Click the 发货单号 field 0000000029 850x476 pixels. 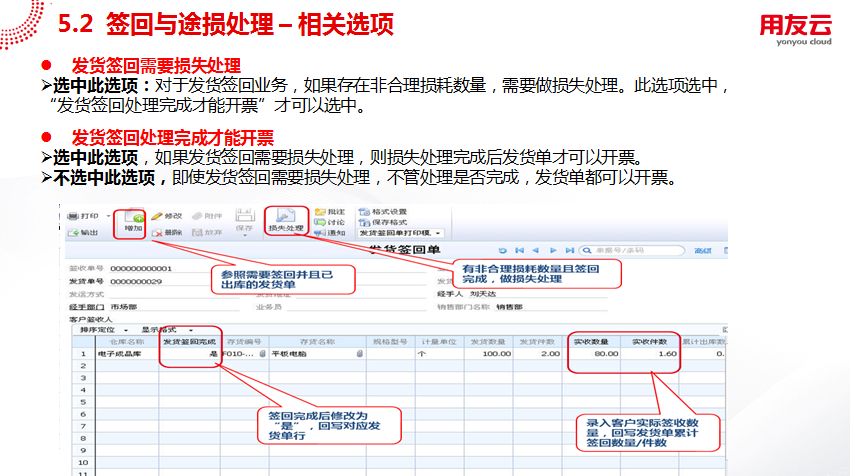coord(136,281)
